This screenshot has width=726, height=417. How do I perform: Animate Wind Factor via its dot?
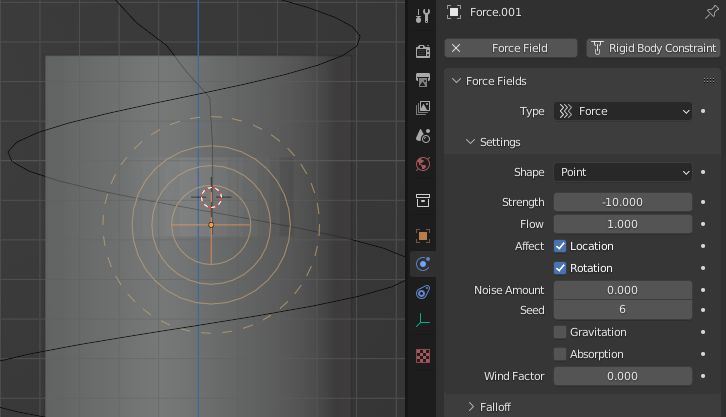[x=703, y=376]
